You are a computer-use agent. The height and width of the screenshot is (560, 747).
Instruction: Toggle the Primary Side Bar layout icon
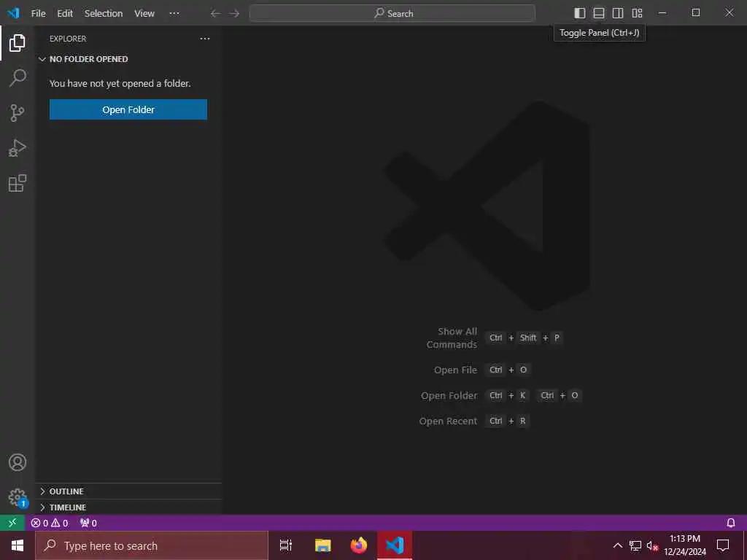point(580,13)
